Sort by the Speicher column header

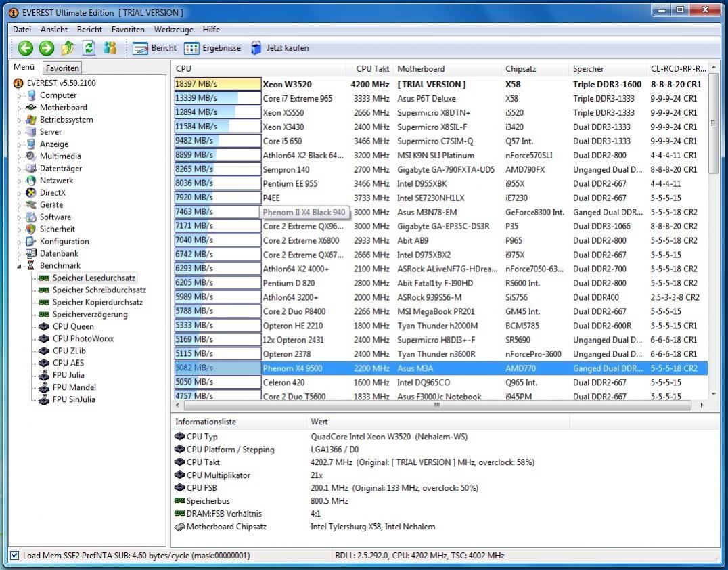click(608, 69)
